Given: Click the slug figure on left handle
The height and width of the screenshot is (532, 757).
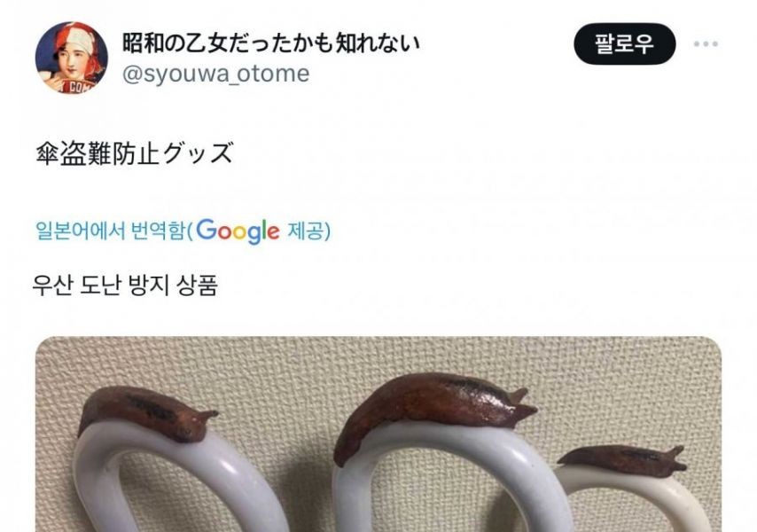Looking at the screenshot, I should (148, 414).
